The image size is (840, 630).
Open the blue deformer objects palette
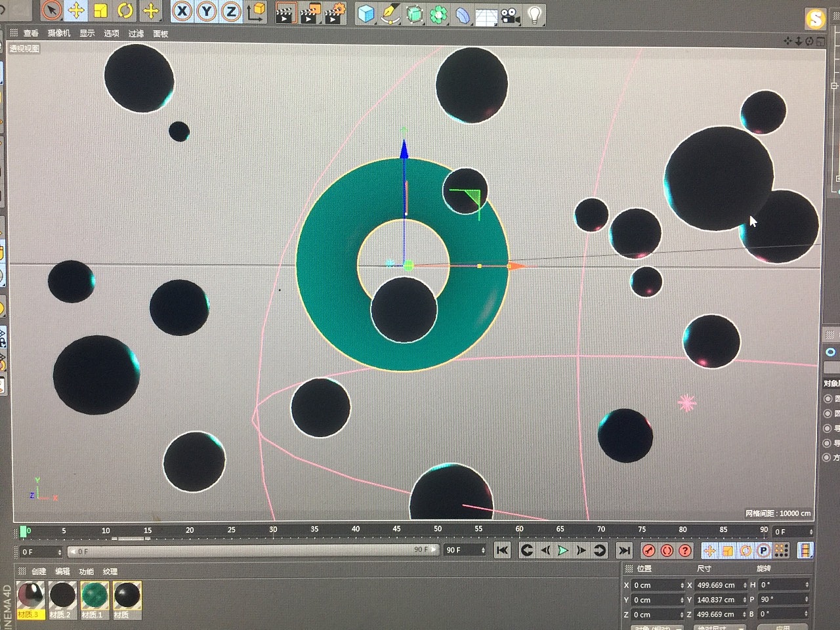click(x=462, y=14)
